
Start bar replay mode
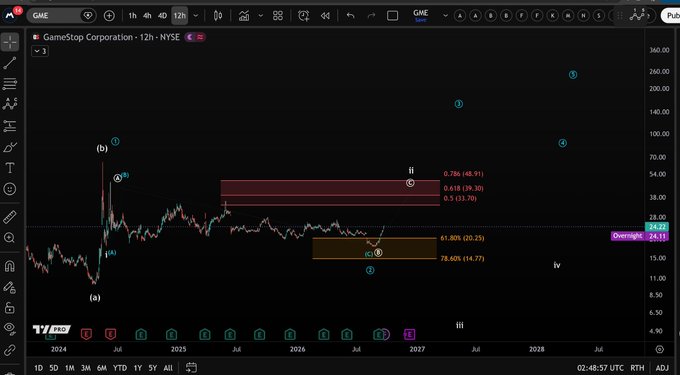(x=325, y=16)
